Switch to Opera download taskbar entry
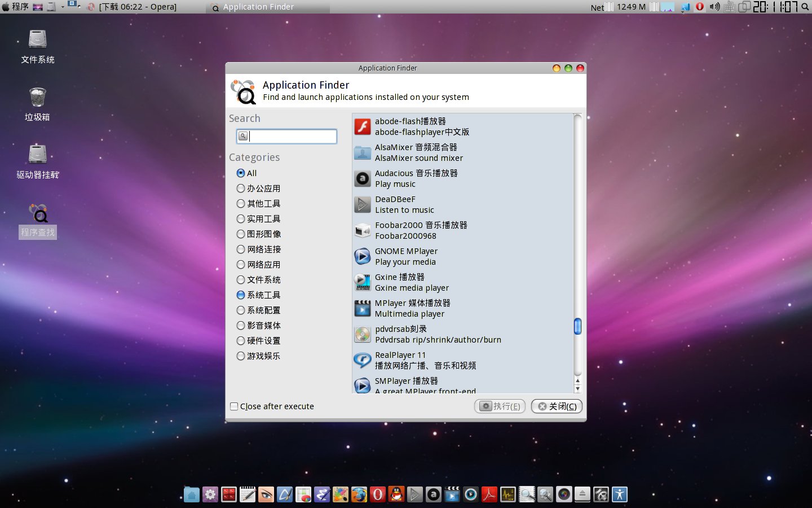Screen dimensions: 812x508 (x=132, y=7)
